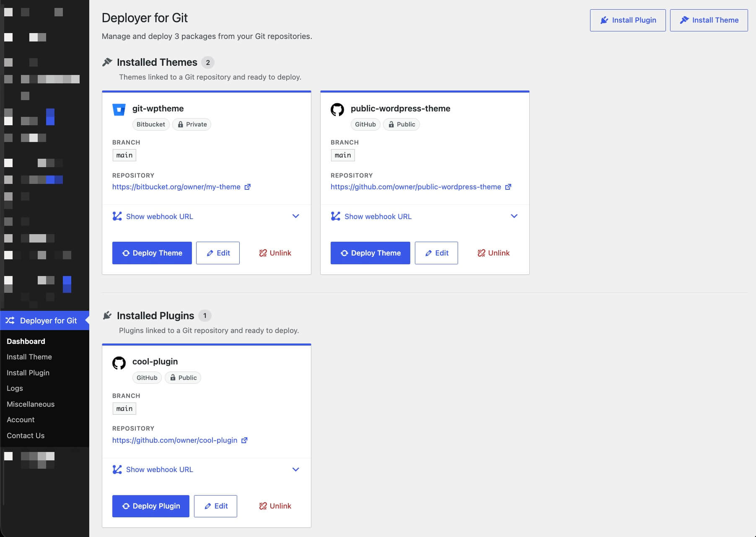The width and height of the screenshot is (756, 537).
Task: Open the github.com/owner/cool-plugin repository link
Action: coord(175,440)
